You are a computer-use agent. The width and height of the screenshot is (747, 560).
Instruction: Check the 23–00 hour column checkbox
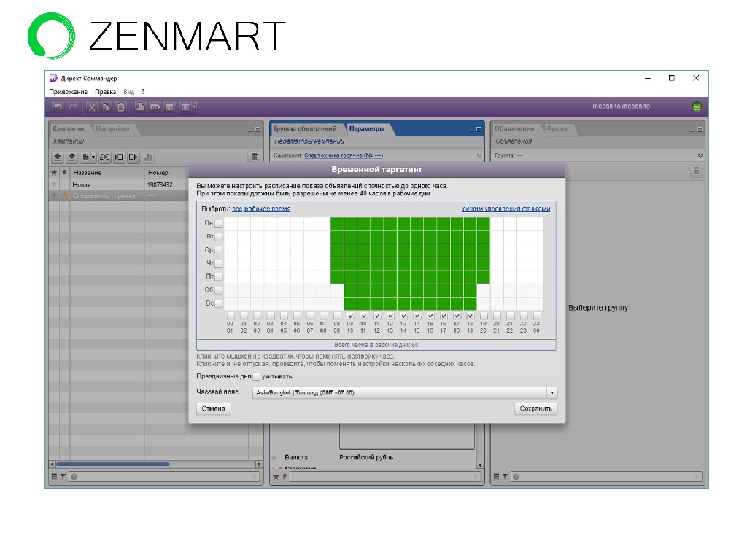click(x=537, y=316)
